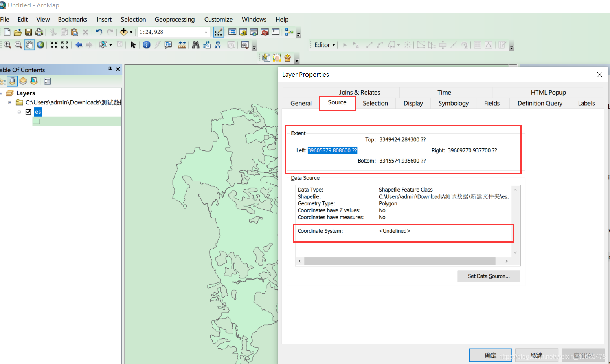This screenshot has width=610, height=364.
Task: Open the Python window icon
Action: point(276,32)
